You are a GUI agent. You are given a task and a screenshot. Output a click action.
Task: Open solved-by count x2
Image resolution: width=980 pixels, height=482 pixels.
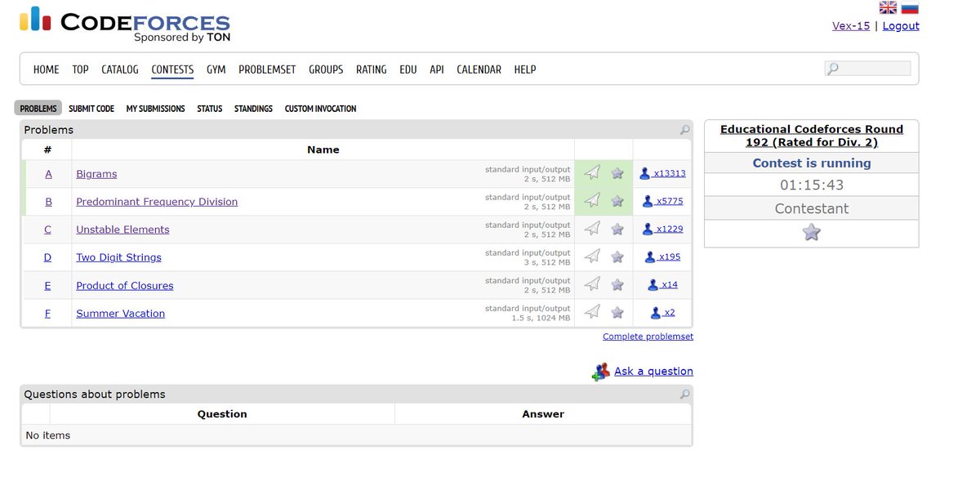point(662,312)
